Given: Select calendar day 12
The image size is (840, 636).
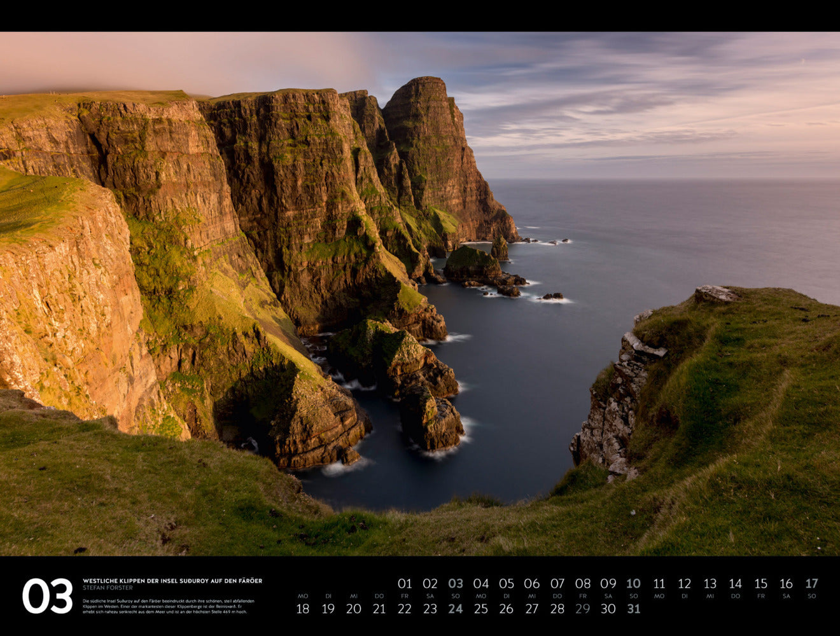Looking at the screenshot, I should point(685,583).
